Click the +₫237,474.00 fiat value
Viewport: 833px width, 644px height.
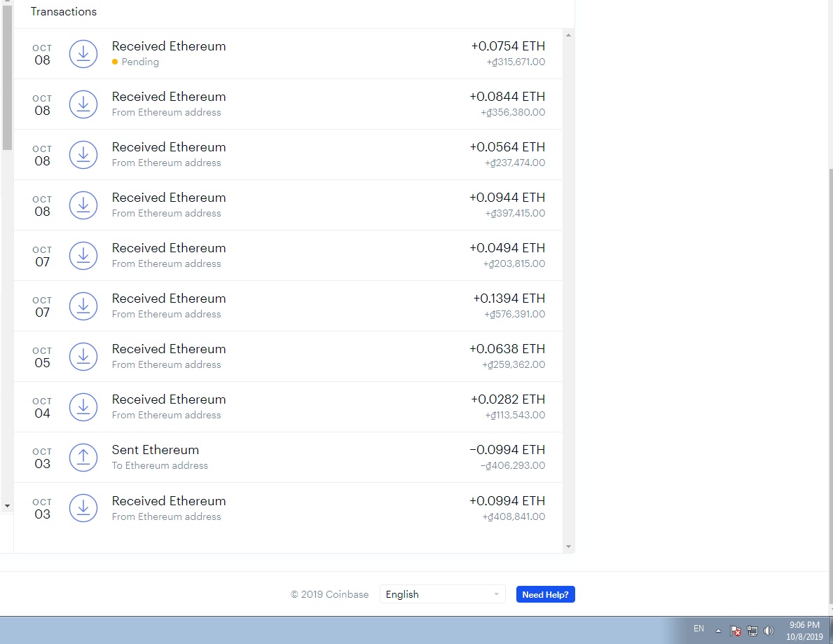tap(515, 163)
